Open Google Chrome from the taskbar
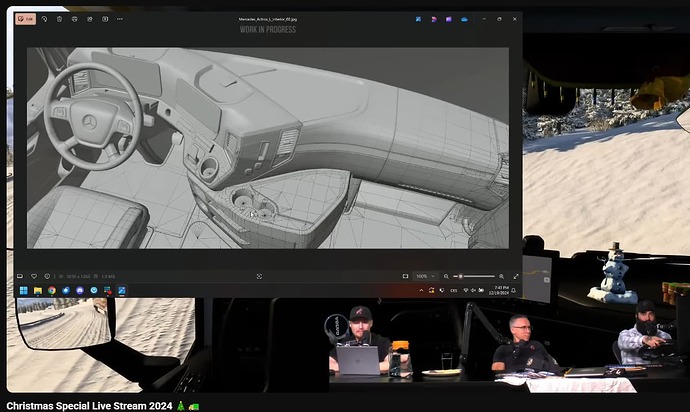This screenshot has height=412, width=690. click(51, 290)
